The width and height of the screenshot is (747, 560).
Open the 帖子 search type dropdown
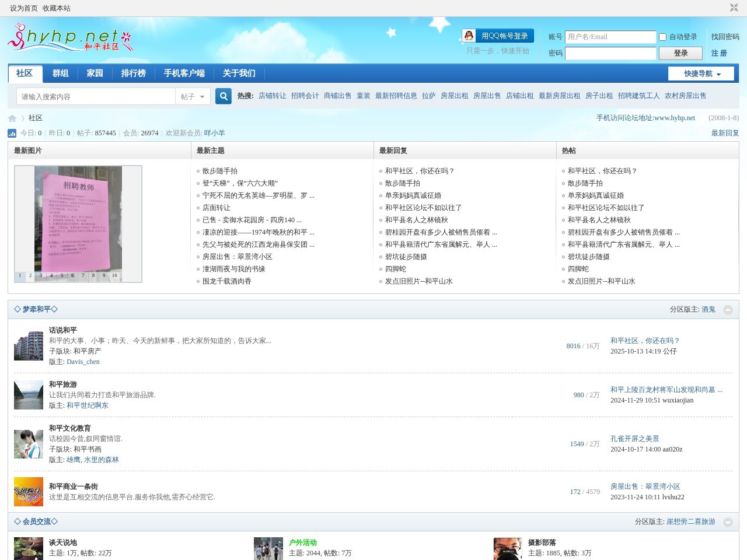click(193, 96)
